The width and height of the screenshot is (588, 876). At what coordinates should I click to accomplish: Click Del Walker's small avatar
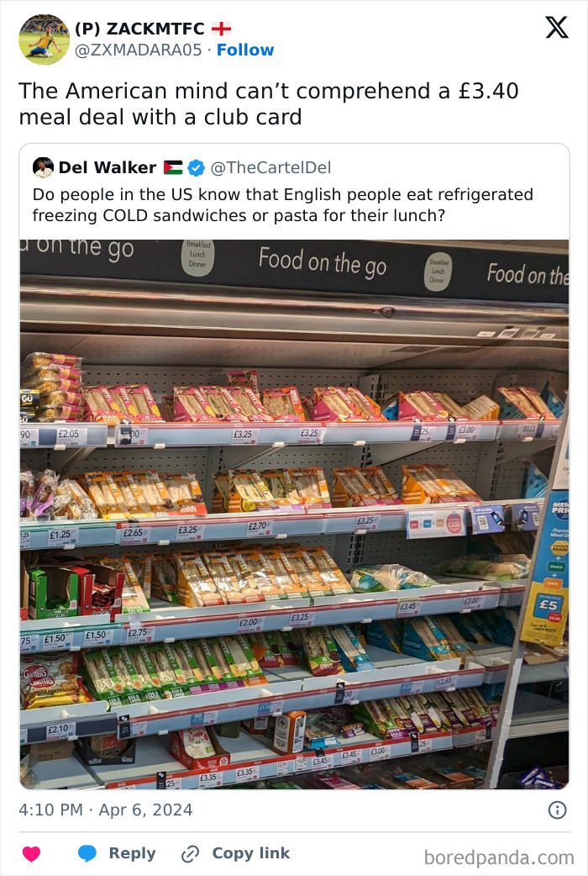click(x=43, y=167)
